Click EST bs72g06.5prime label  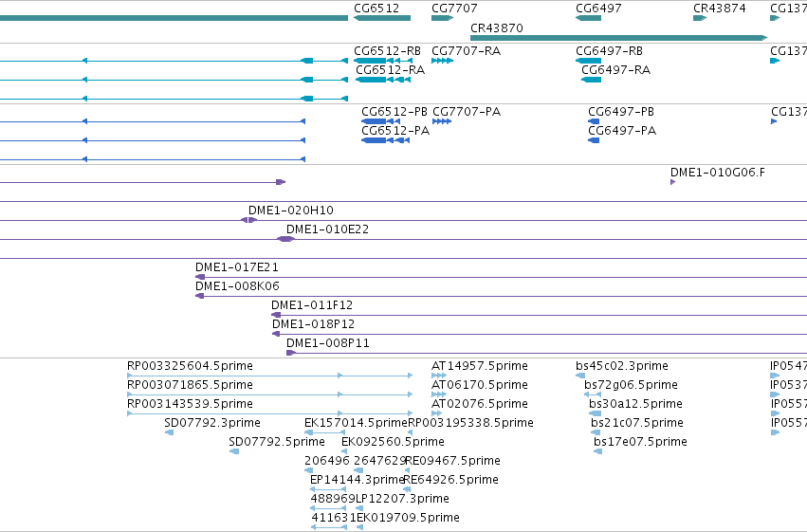(x=631, y=385)
